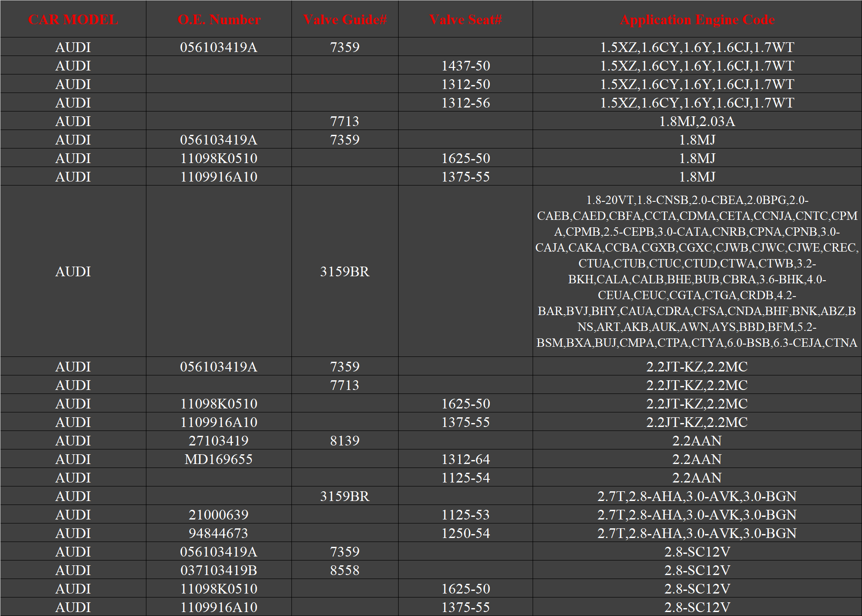Screen dimensions: 862x616
Task: Click AUDI in the 27103419 row
Action: 73,441
